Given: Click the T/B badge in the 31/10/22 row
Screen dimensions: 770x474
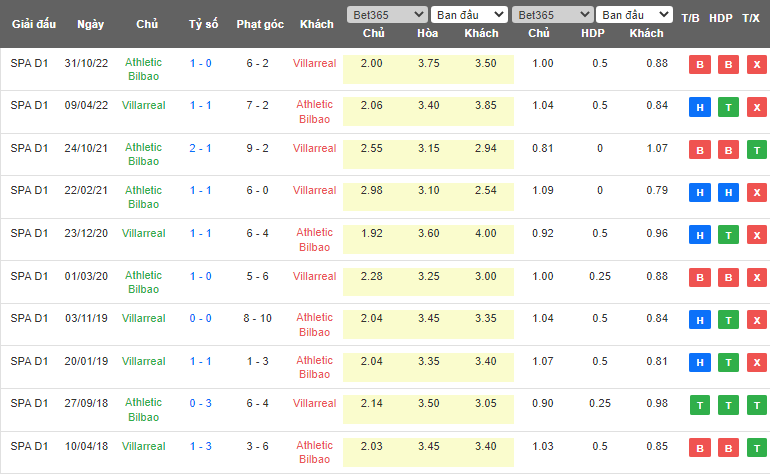Looking at the screenshot, I should click(700, 64).
